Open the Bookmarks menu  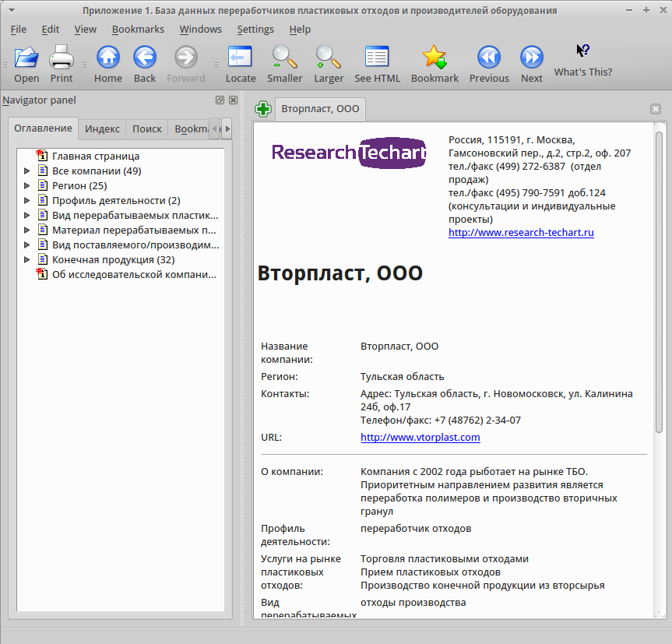click(138, 29)
